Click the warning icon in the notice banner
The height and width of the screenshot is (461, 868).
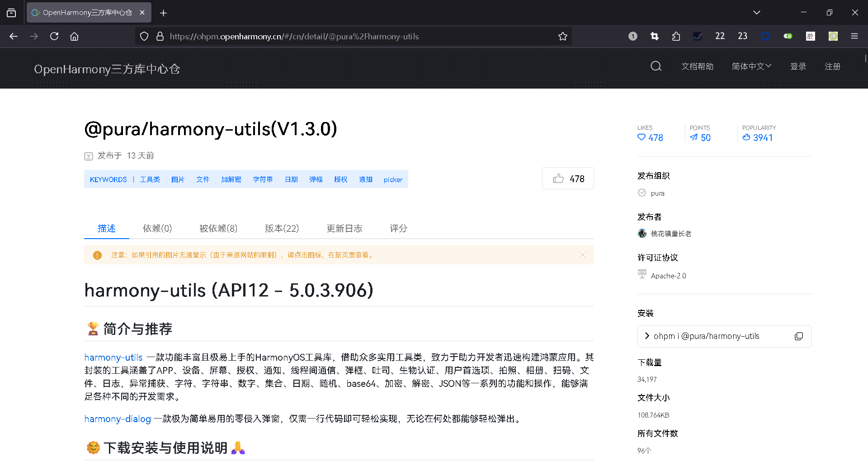[x=97, y=255]
